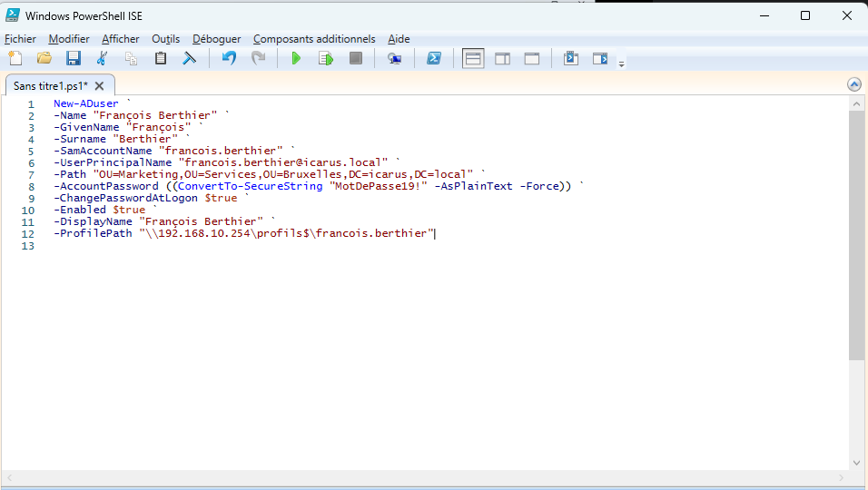Close the Sans titre1.ps1 tab

(99, 85)
